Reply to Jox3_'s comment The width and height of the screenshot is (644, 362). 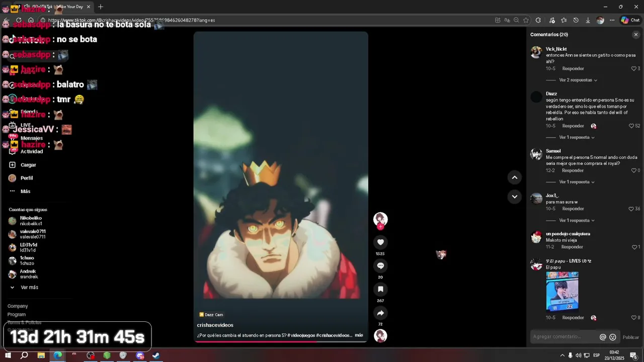tap(573, 209)
